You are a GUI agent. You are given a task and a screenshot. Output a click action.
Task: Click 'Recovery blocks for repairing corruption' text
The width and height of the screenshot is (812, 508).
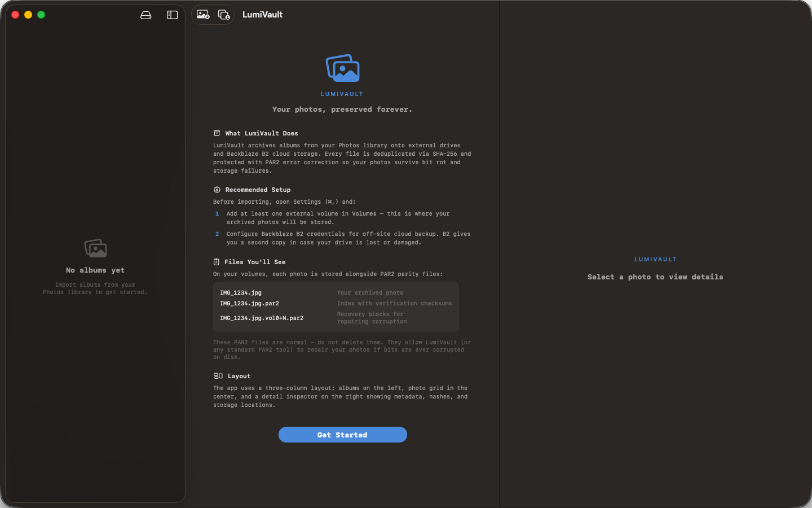372,318
